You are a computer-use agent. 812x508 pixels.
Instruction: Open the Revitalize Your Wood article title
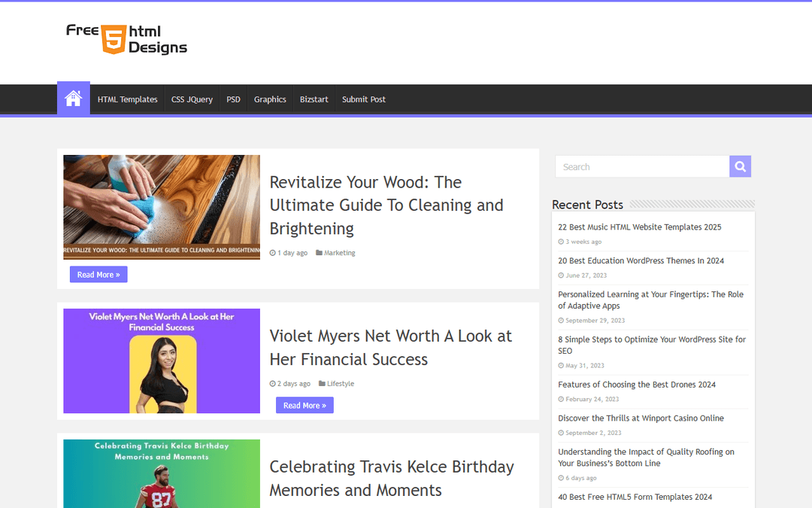coord(386,205)
